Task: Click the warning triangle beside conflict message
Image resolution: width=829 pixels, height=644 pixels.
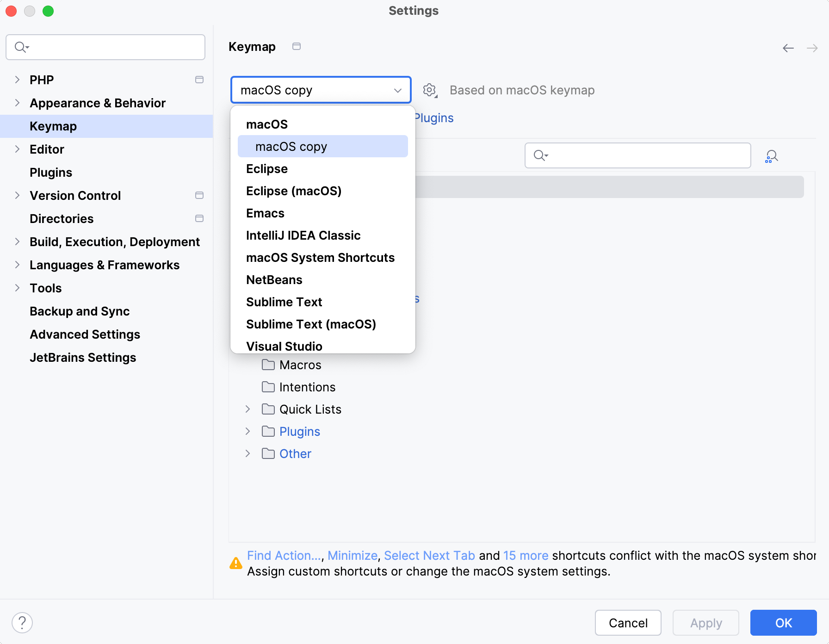Action: click(236, 563)
